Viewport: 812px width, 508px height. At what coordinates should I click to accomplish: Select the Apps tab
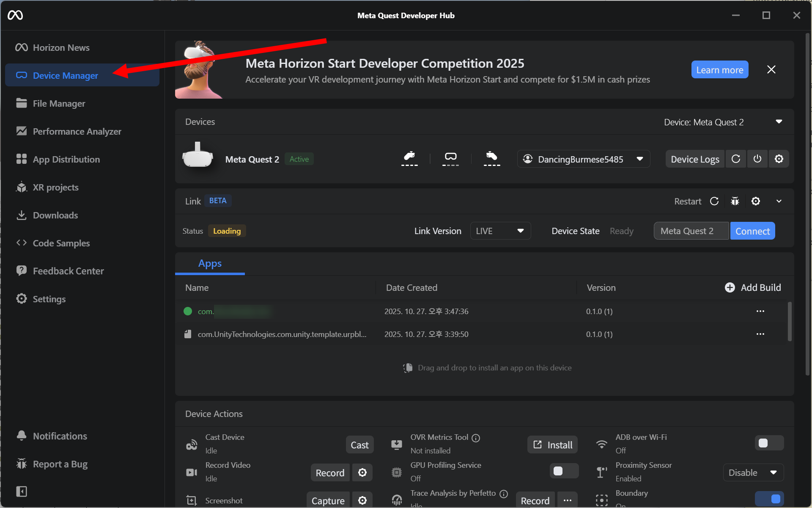[210, 263]
